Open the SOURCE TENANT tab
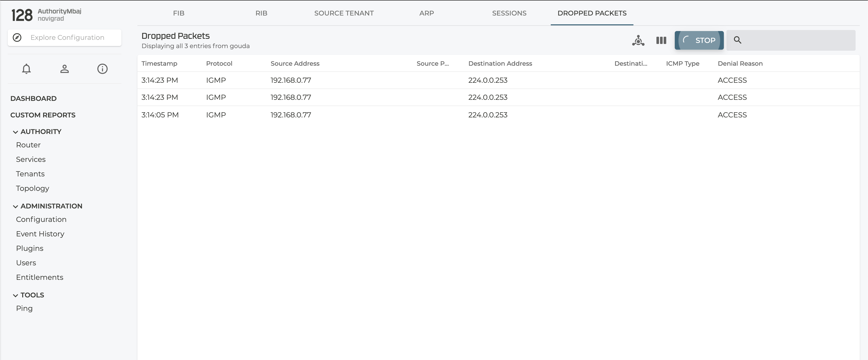This screenshot has width=868, height=360. coord(344,13)
